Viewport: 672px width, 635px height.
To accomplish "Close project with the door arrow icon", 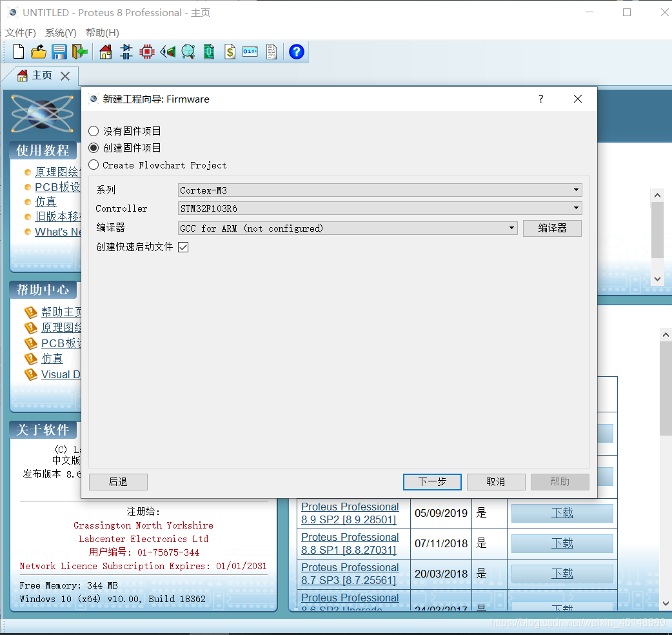I will (80, 52).
